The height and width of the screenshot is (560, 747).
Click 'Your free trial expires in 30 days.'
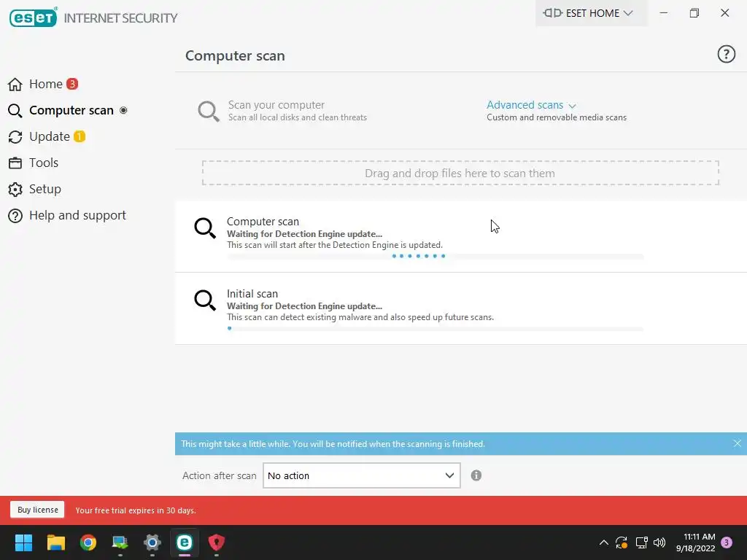135,510
